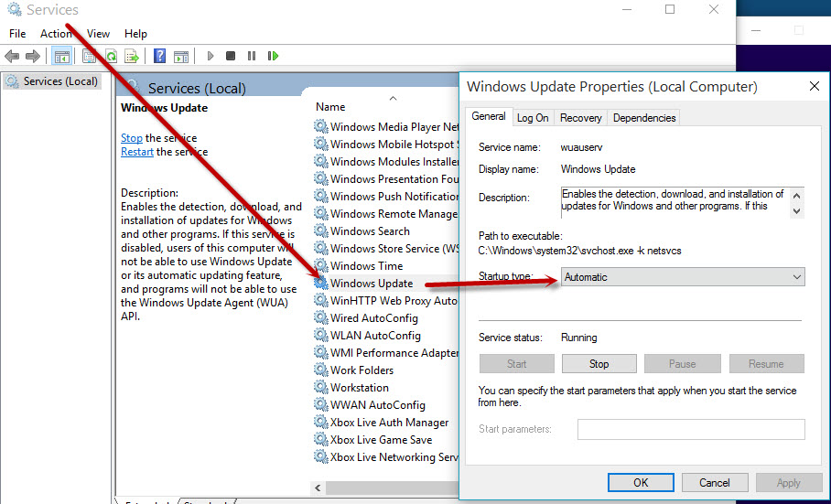Click the Restart the service link
The height and width of the screenshot is (504, 831).
[x=137, y=152]
